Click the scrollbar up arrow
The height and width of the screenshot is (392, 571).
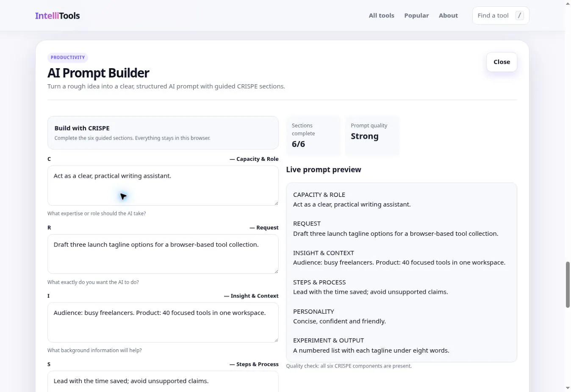point(568,4)
